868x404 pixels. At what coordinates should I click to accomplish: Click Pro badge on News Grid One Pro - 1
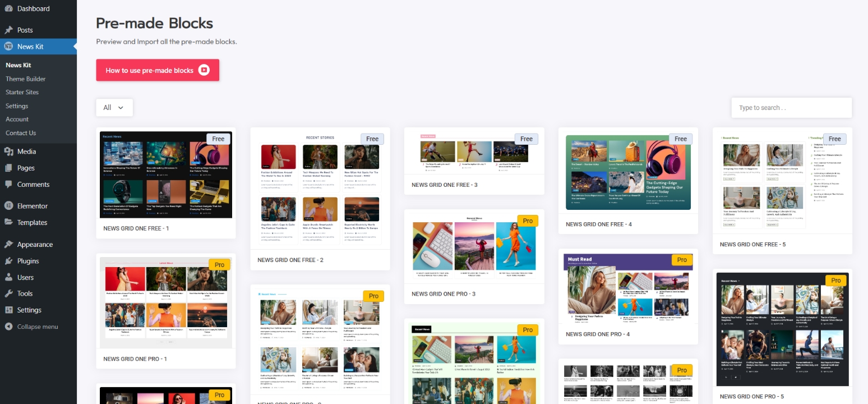click(219, 265)
